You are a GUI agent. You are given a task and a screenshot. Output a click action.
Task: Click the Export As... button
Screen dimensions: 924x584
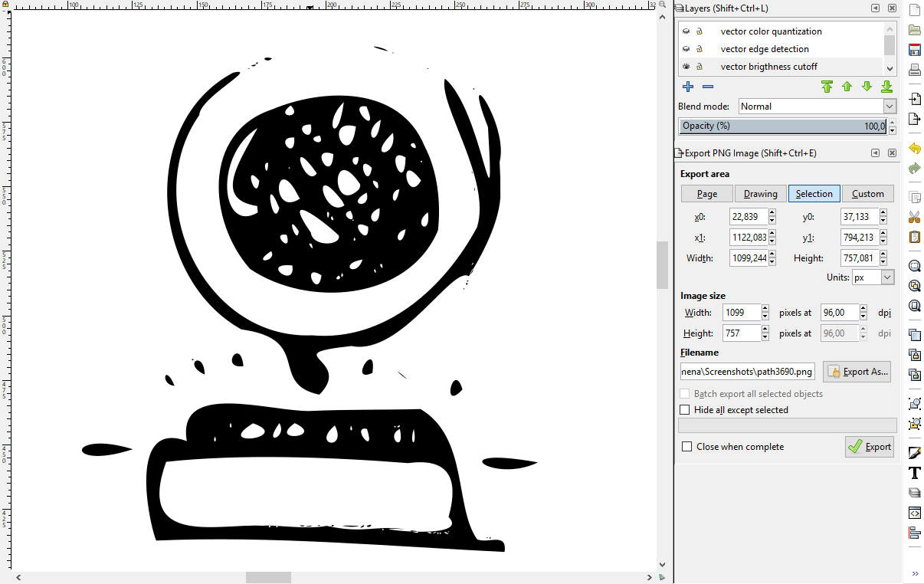pyautogui.click(x=857, y=372)
